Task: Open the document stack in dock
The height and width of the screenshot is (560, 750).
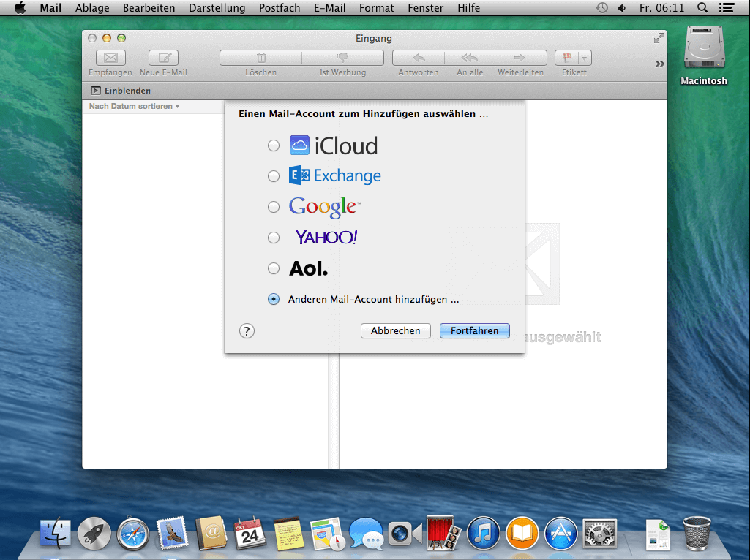Action: 658,534
